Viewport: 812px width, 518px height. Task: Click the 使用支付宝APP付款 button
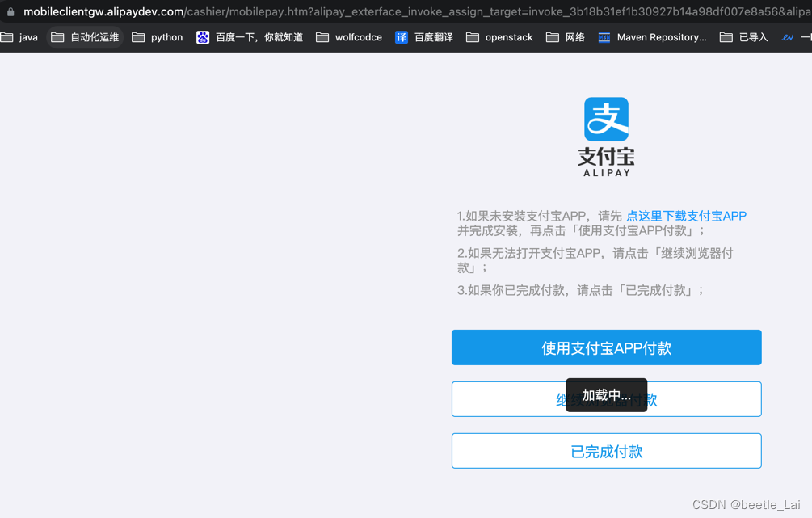pos(607,347)
